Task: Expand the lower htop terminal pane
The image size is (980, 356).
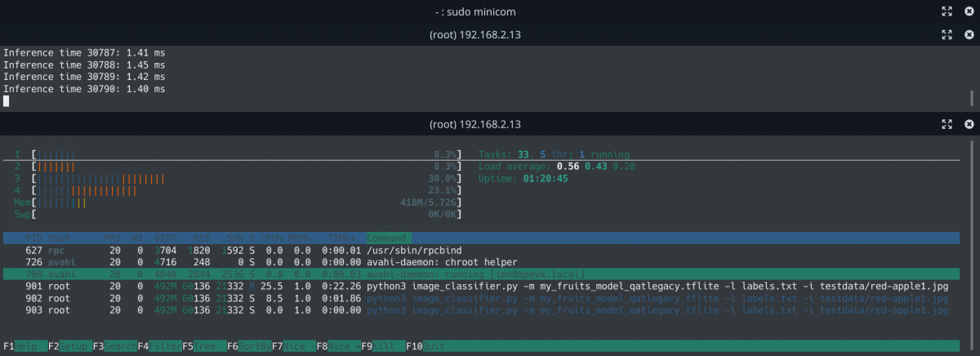Action: click(x=947, y=124)
